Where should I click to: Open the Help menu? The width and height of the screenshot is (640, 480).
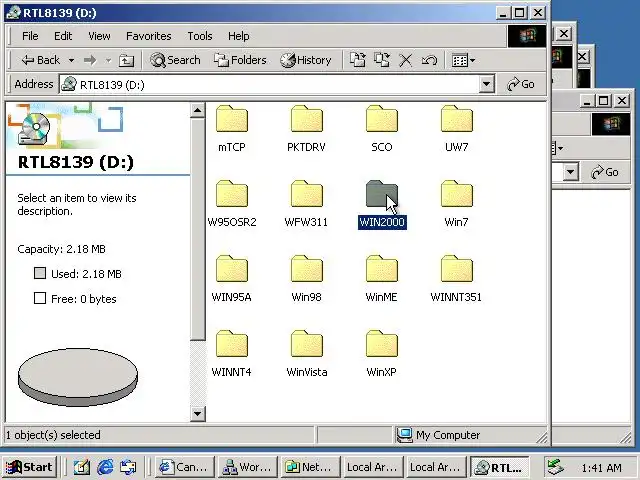(x=238, y=36)
